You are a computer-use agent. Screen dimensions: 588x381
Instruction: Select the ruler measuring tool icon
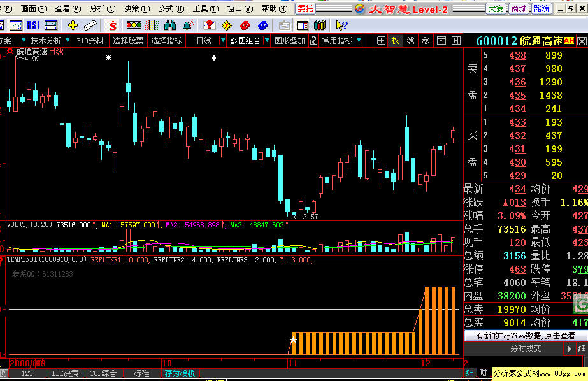tap(90, 25)
